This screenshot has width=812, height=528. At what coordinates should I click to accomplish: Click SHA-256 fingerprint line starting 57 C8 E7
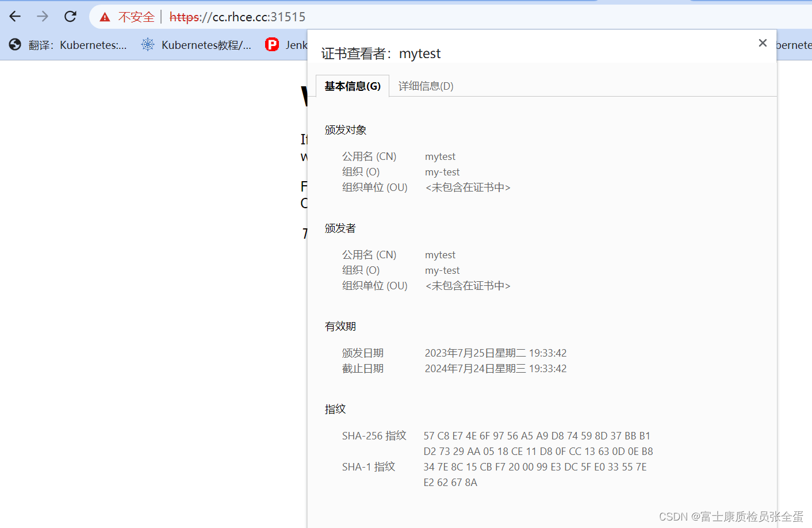[x=537, y=436]
